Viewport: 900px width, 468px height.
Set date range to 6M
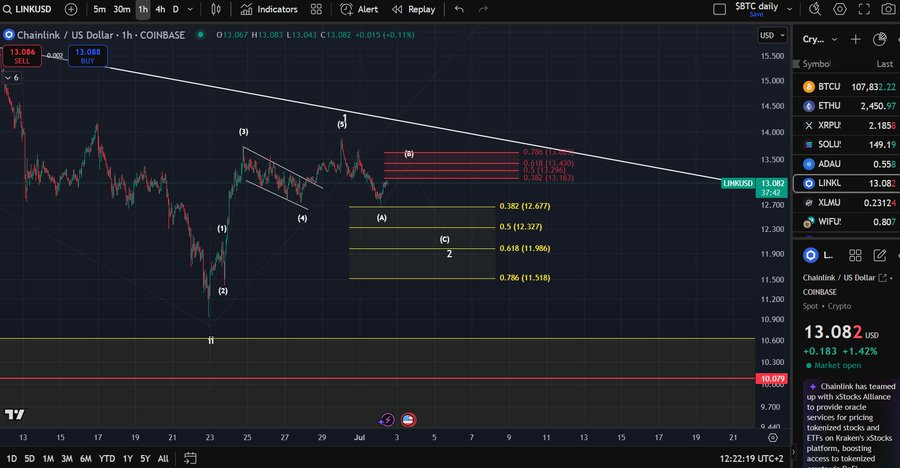[86, 458]
